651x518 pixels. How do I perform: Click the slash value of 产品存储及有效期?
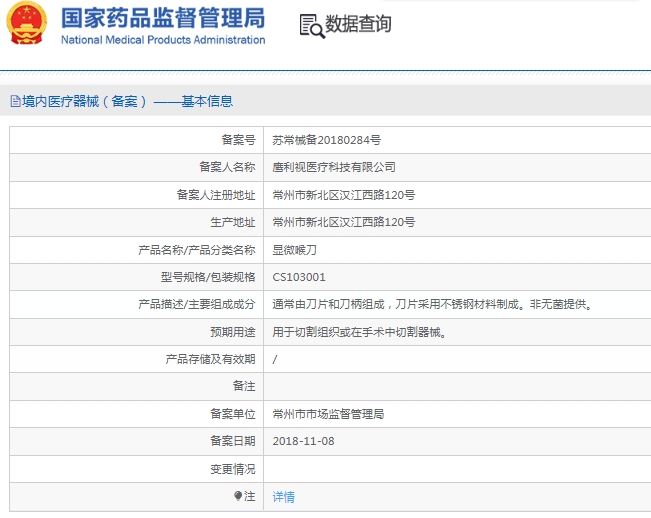275,359
